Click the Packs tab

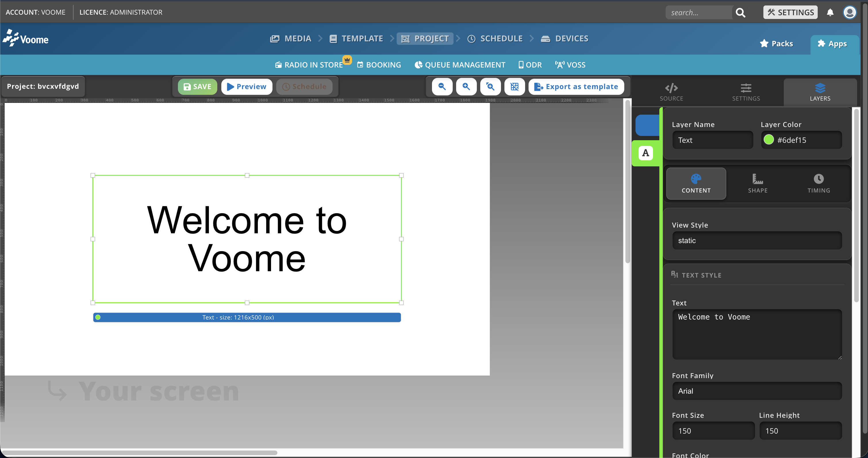point(776,43)
